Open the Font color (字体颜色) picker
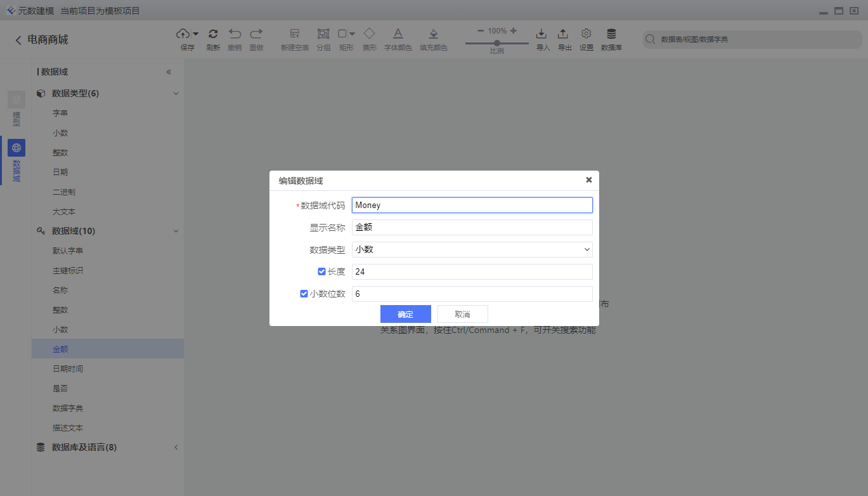Screen dimensions: 868x496 coord(398,34)
